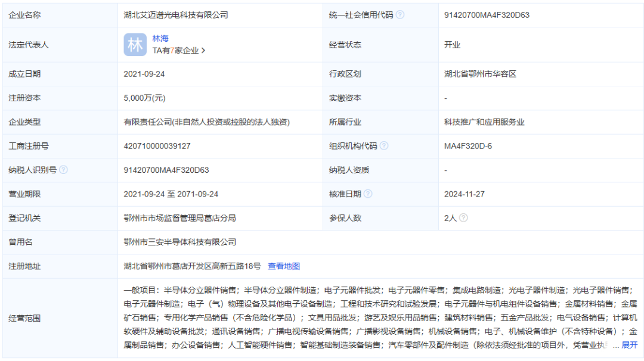
Task: Click the blue 林 avatar icon
Action: (x=135, y=45)
